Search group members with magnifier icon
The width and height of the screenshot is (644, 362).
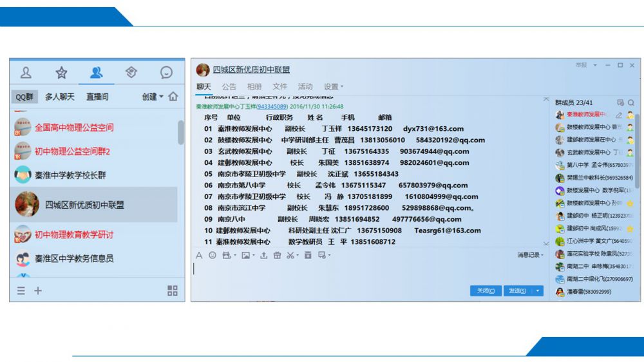point(631,102)
